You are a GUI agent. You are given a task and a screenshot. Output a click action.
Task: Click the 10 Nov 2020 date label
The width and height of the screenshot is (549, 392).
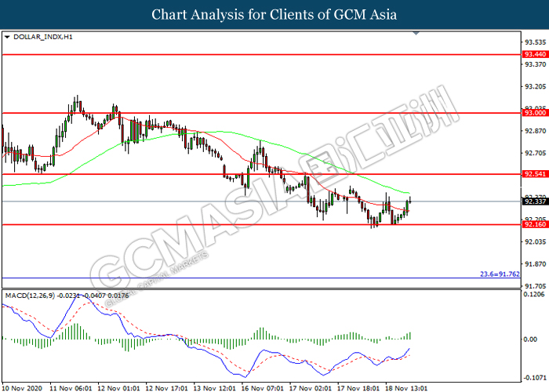point(21,387)
